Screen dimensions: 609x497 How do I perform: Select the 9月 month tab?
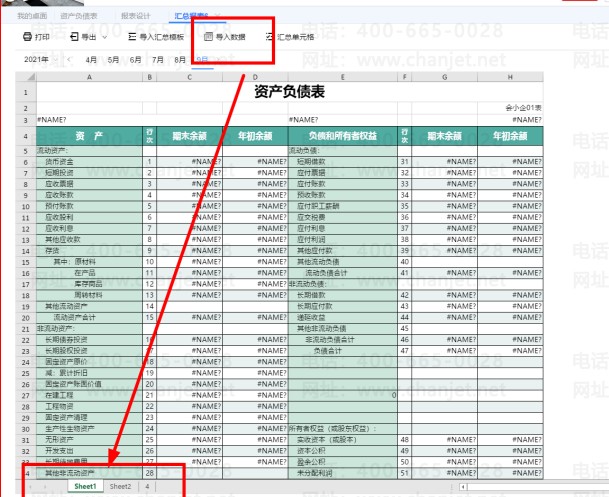[x=202, y=60]
